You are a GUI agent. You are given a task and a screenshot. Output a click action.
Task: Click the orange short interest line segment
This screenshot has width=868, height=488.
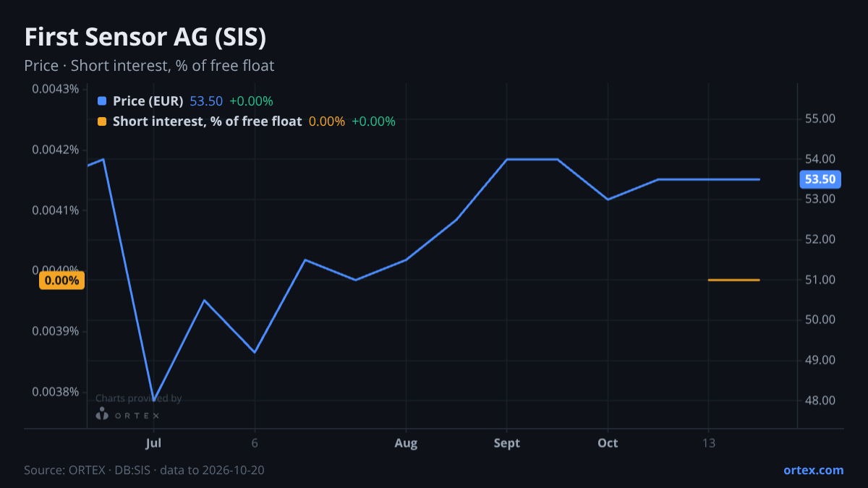pyautogui.click(x=733, y=280)
